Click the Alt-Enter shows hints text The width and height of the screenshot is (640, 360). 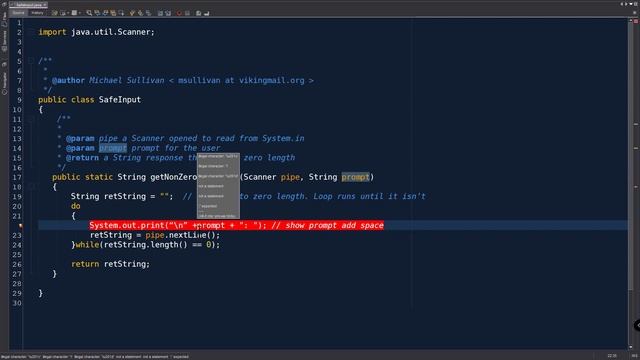point(218,216)
